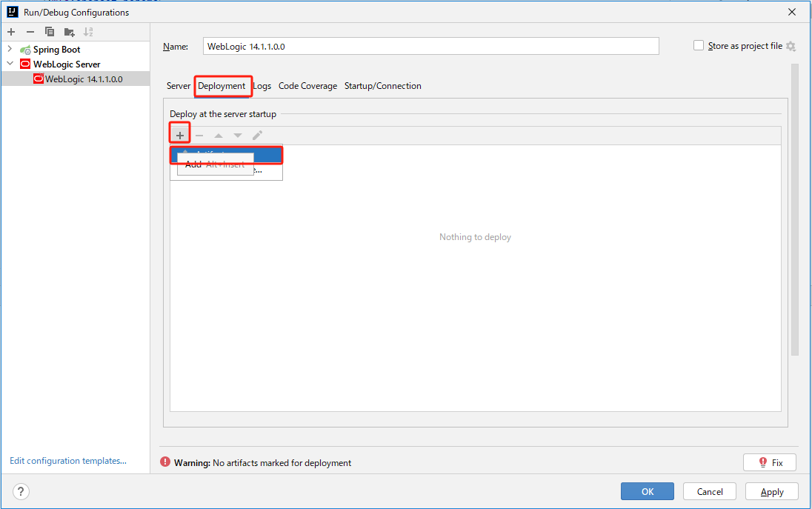The width and height of the screenshot is (812, 509).
Task: Open the Store as project file gear settings
Action: 791,46
